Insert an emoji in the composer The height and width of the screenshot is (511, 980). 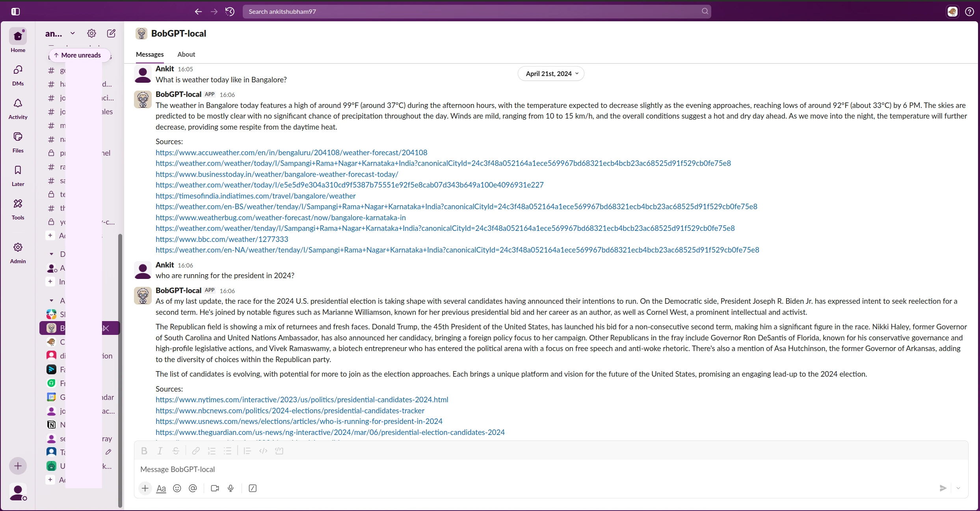point(177,488)
